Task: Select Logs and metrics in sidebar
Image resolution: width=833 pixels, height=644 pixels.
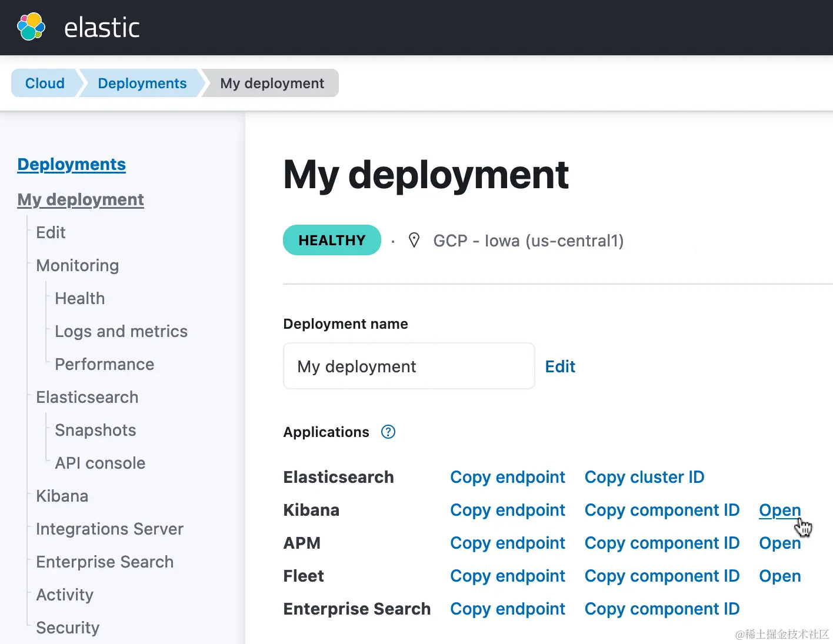Action: pos(121,331)
